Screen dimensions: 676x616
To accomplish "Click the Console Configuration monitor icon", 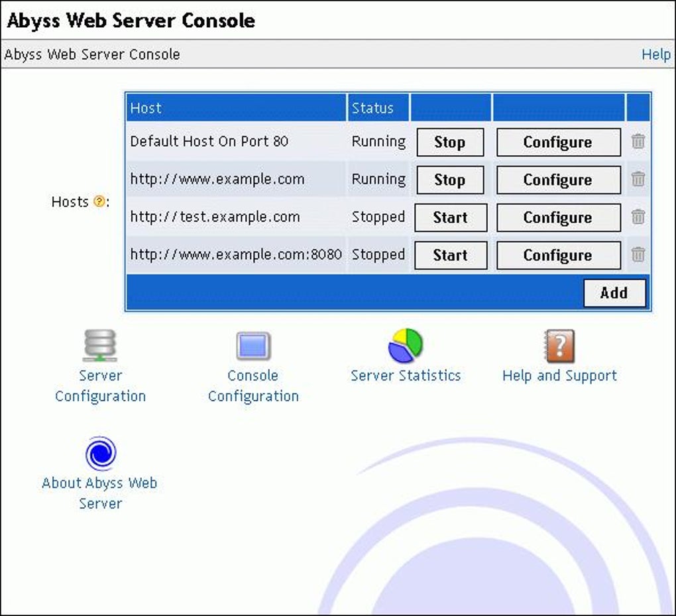I will tap(253, 346).
